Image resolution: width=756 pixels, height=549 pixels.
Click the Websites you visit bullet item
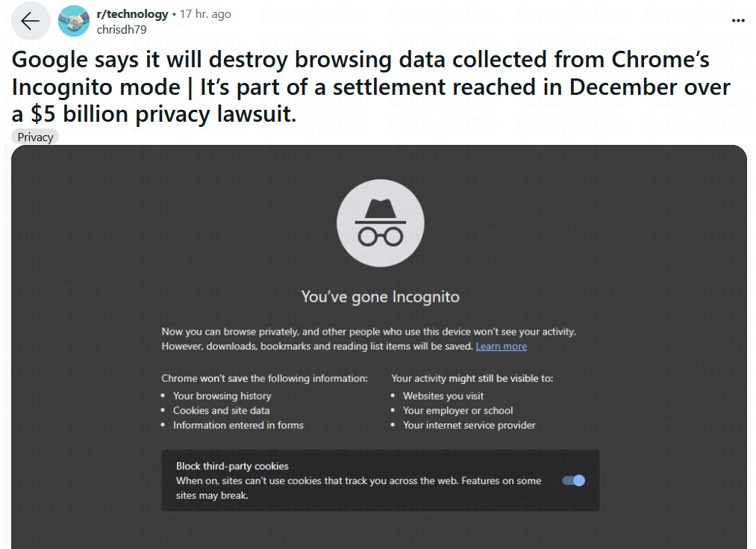(443, 396)
